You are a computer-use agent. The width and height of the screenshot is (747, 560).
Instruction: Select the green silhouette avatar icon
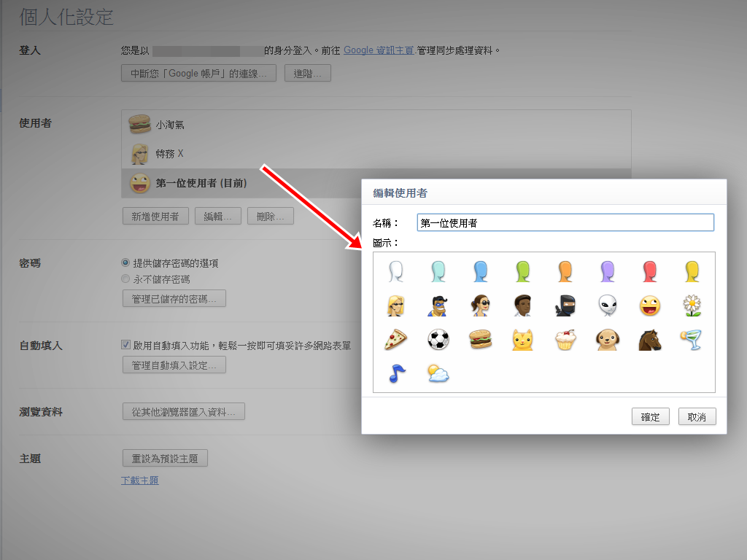[x=522, y=271]
